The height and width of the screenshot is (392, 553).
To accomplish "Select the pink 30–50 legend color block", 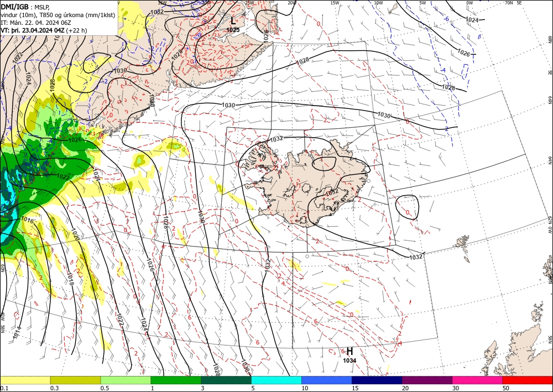I will tap(478, 380).
